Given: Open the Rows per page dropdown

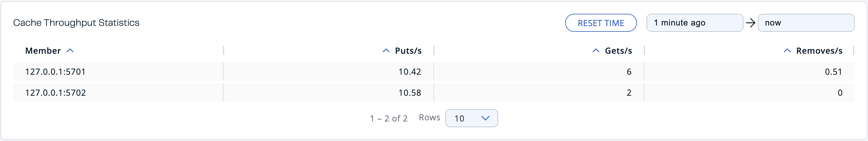Looking at the screenshot, I should [x=471, y=118].
